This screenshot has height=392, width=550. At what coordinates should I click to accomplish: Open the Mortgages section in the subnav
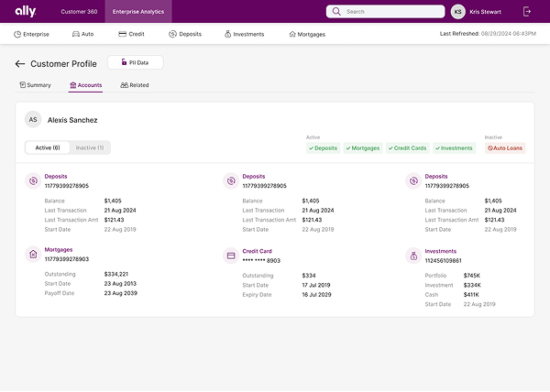tap(307, 34)
